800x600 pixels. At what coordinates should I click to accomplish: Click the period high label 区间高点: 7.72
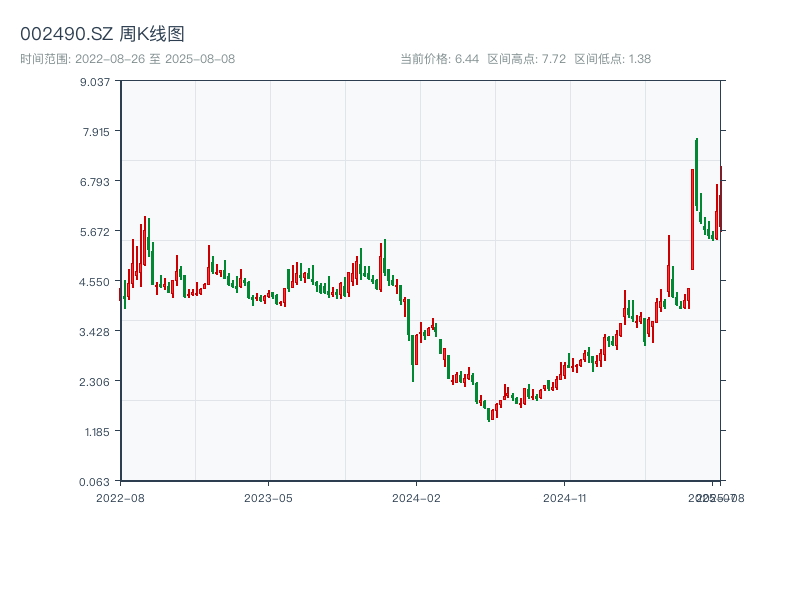(527, 59)
